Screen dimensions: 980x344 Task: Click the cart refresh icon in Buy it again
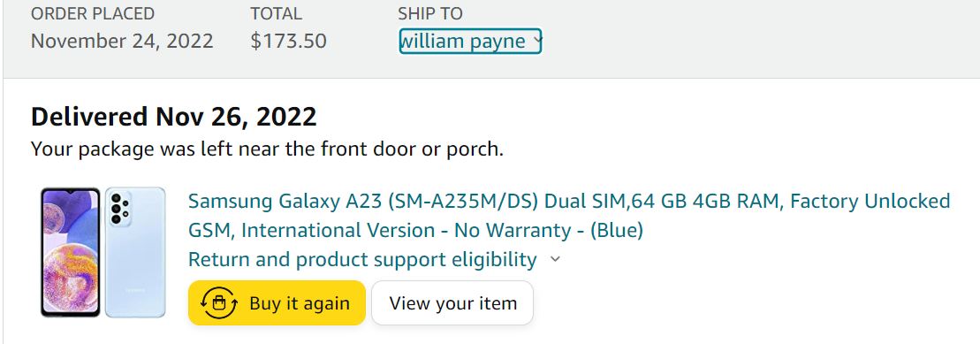click(219, 303)
